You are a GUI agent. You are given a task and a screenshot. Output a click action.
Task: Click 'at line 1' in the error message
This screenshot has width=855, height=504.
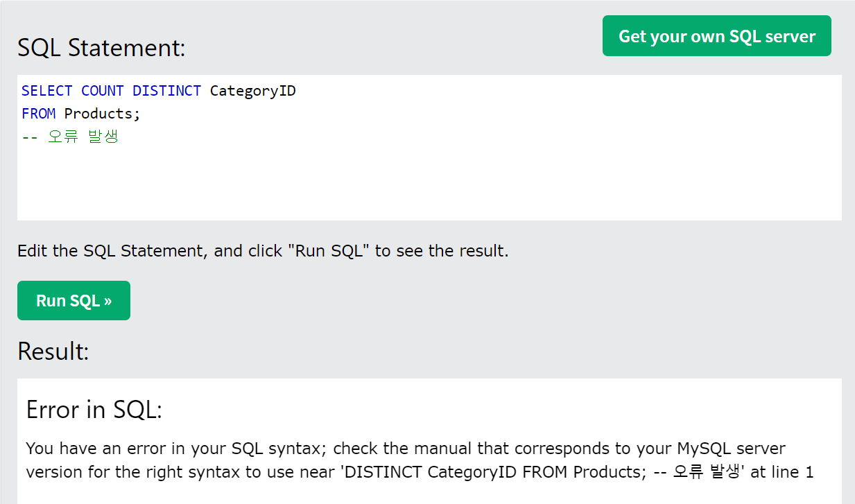781,473
